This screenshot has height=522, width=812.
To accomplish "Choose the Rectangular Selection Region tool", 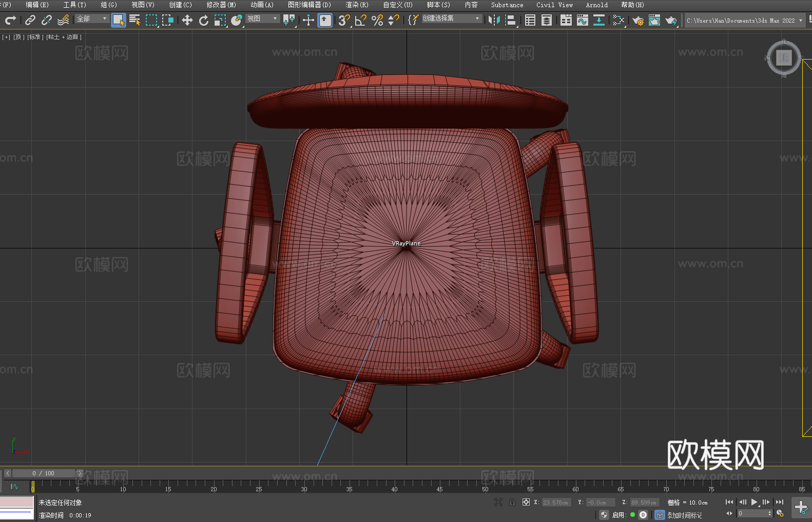I will point(151,20).
